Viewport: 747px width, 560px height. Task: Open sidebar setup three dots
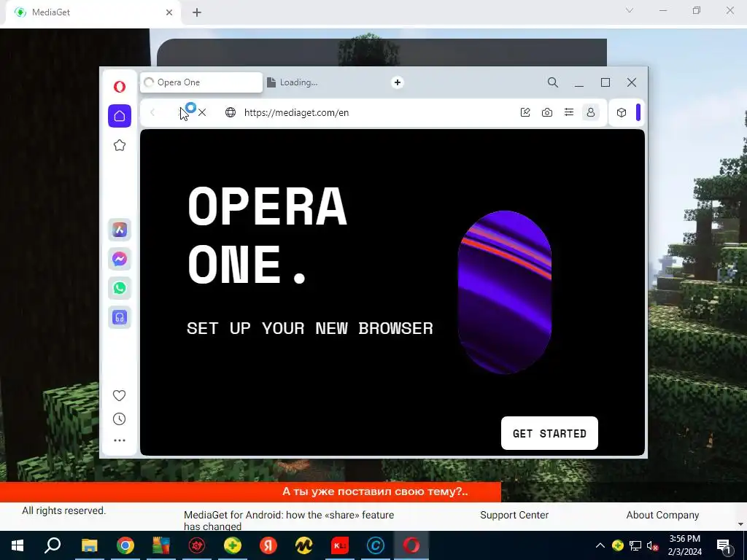pyautogui.click(x=120, y=440)
